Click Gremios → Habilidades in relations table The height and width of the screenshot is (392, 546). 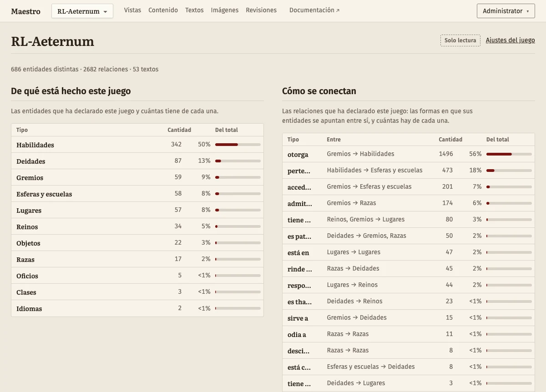point(360,154)
